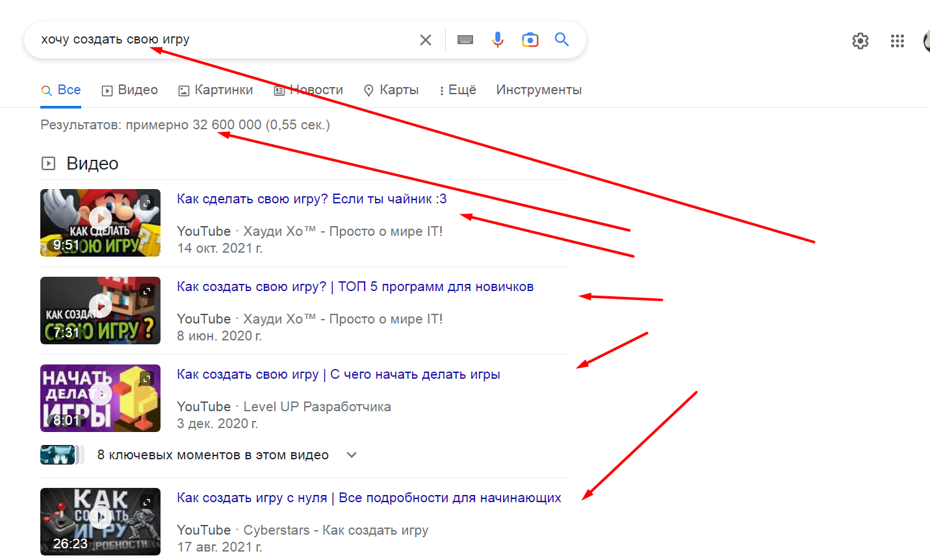
Task: Click expand icon on 7:31 thumbnail
Action: pyautogui.click(x=147, y=290)
